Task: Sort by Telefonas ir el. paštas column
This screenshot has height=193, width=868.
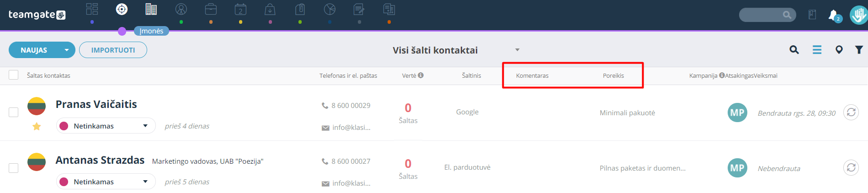Action: (348, 75)
